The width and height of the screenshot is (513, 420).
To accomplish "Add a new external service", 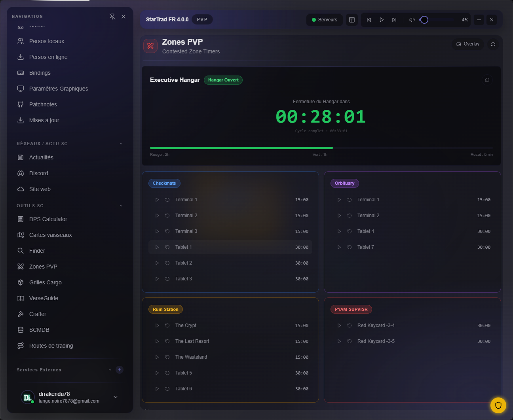I will click(x=120, y=370).
